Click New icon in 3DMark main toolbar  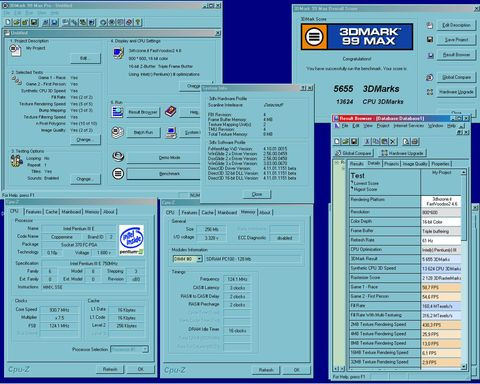coord(8,22)
